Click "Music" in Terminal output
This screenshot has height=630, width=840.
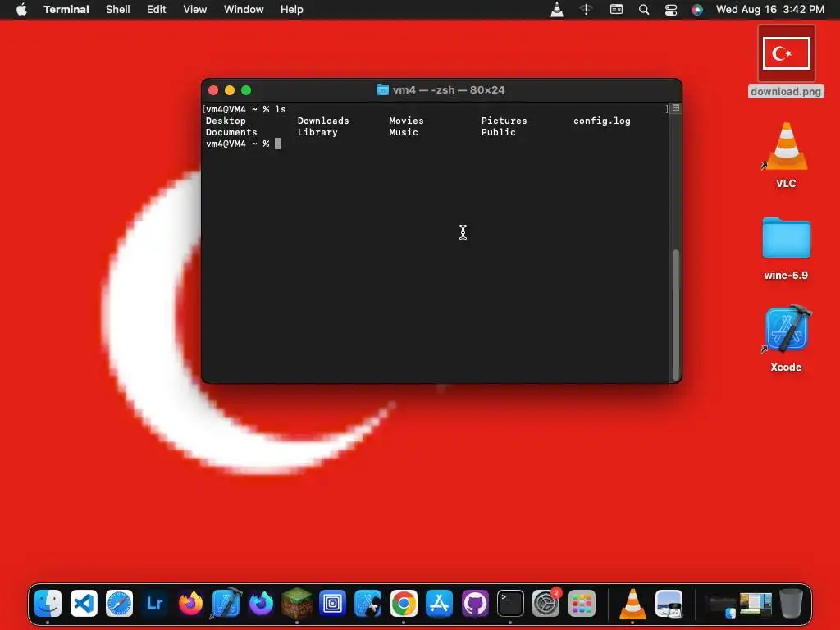[x=404, y=132]
